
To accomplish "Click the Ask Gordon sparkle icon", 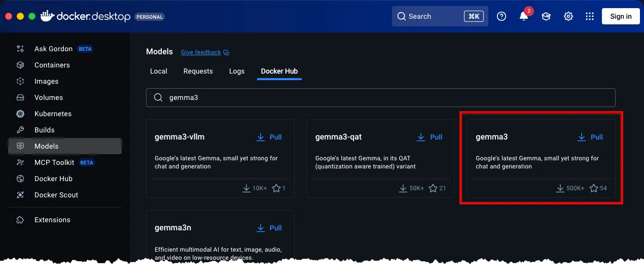I will point(20,49).
